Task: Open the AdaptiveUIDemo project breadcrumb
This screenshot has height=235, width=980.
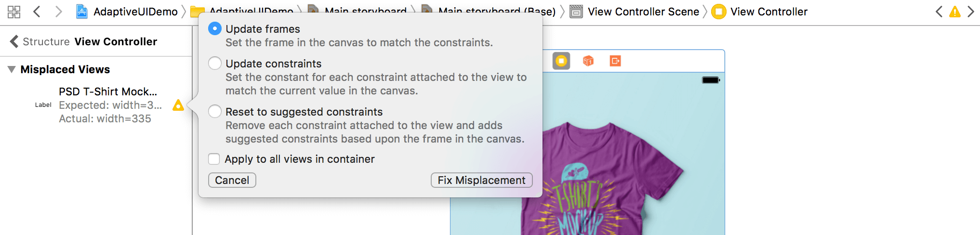Action: [127, 12]
